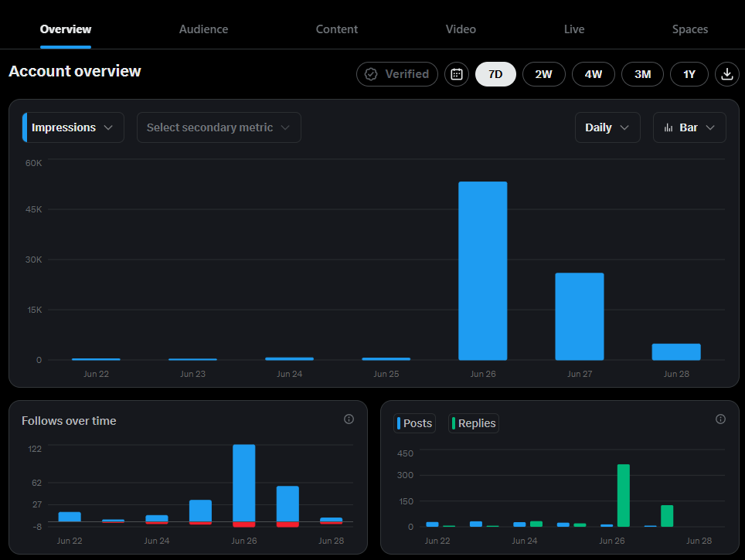Switch to the Spaces tab
Viewport: 745px width, 560px height.
click(690, 29)
